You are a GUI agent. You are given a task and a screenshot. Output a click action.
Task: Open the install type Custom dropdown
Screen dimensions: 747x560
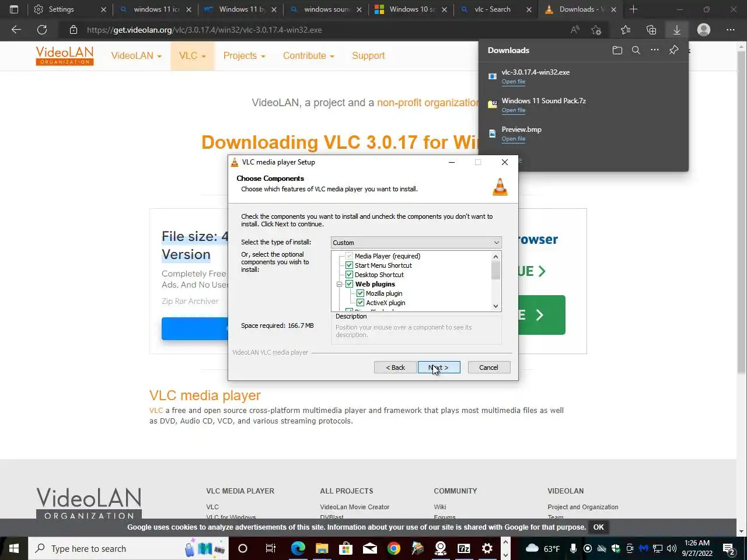coord(416,243)
